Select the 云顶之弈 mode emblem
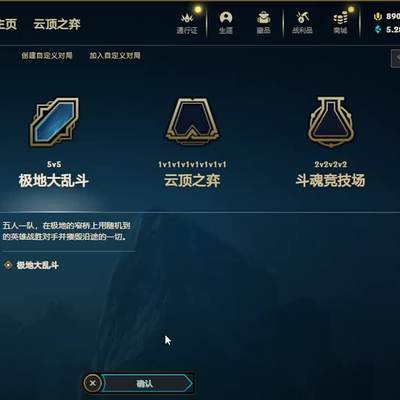Viewport: 400px width, 400px height. tap(192, 122)
